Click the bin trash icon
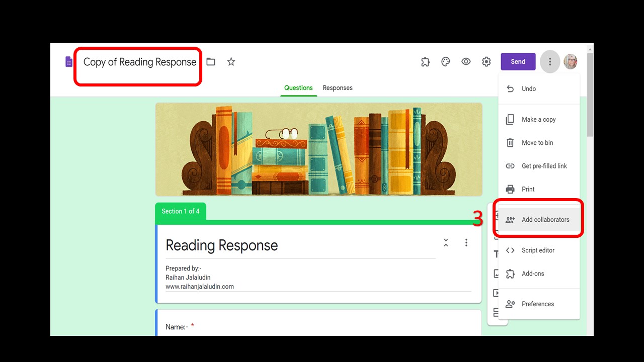Viewport: 644px width, 362px height. point(510,143)
